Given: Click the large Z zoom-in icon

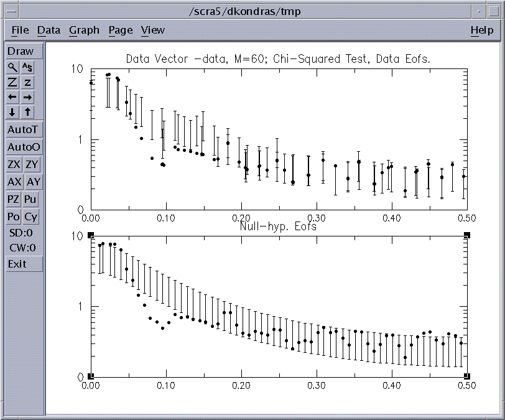Looking at the screenshot, I should (x=12, y=82).
